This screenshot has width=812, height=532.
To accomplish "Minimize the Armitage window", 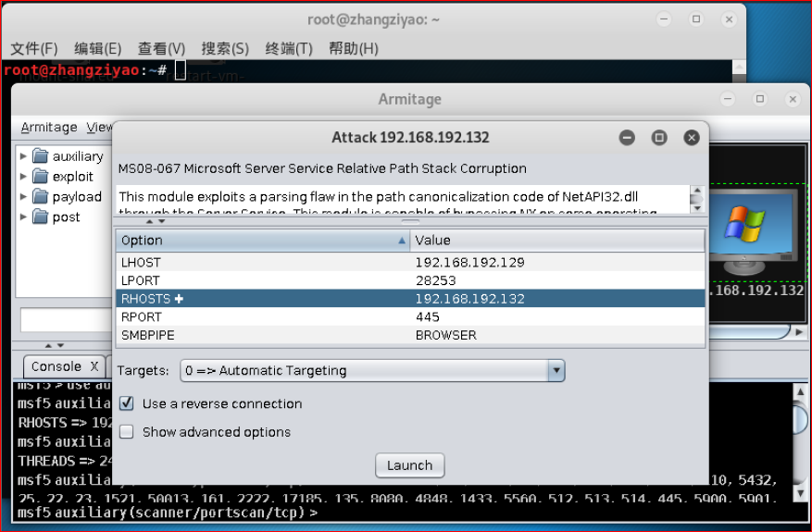I will coord(728,99).
